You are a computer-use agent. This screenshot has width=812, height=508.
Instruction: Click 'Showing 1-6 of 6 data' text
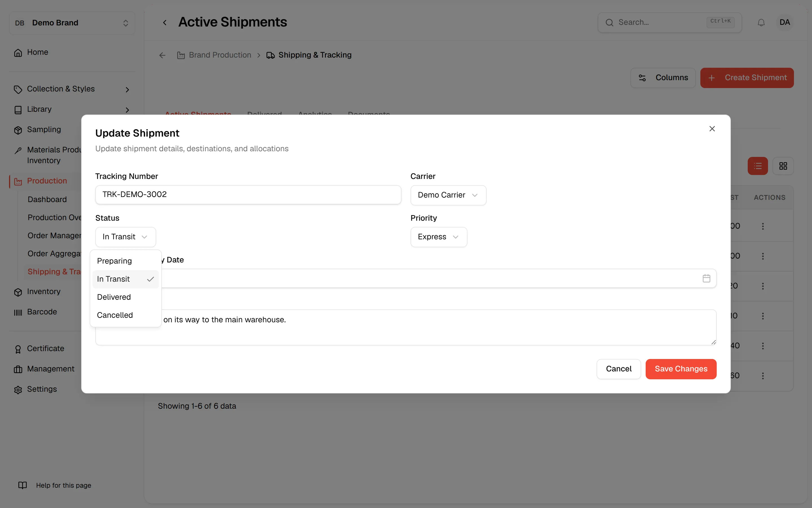(197, 406)
